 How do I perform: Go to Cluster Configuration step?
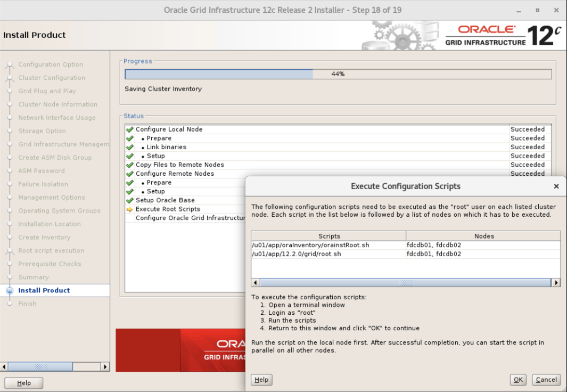[x=52, y=78]
